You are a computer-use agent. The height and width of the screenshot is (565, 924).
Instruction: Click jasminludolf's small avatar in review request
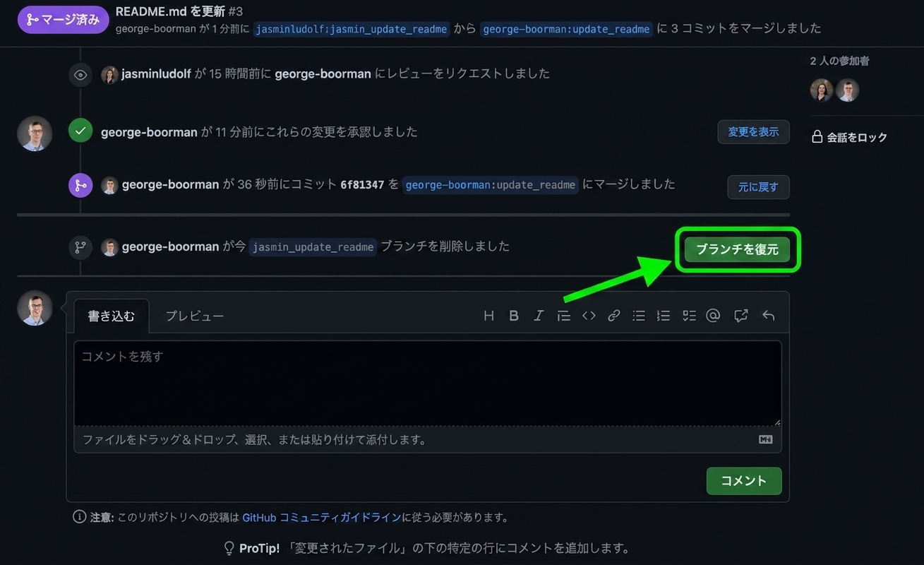pyautogui.click(x=109, y=74)
